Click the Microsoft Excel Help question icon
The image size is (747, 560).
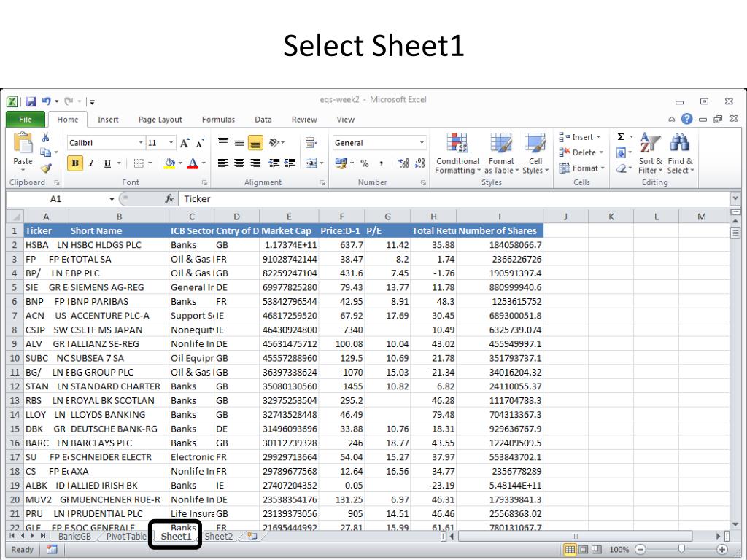pos(686,119)
